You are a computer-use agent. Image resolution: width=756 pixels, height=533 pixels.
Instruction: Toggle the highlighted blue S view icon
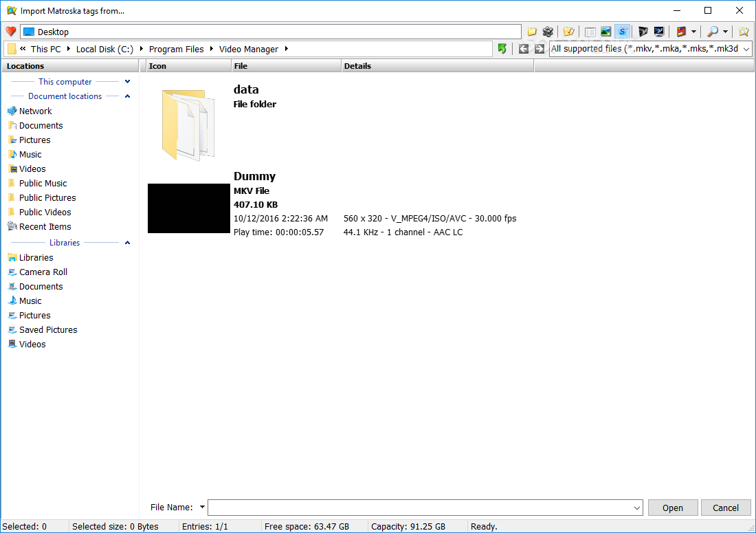coord(623,32)
